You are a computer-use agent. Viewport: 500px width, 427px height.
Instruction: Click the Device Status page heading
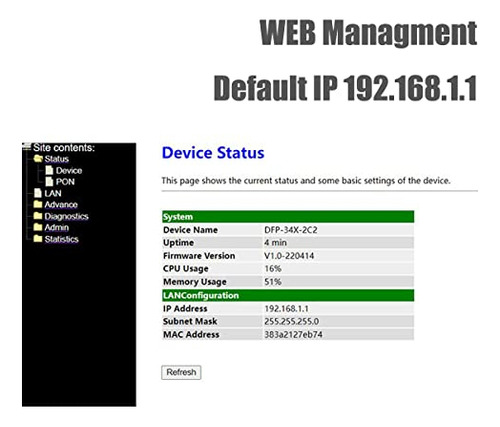pyautogui.click(x=213, y=153)
